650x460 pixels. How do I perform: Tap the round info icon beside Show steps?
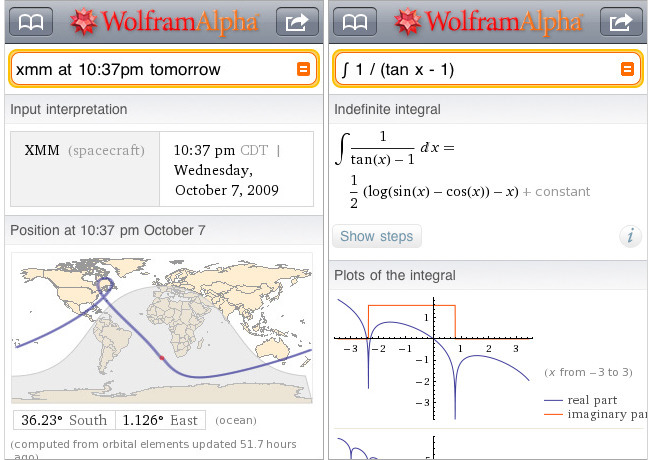630,237
